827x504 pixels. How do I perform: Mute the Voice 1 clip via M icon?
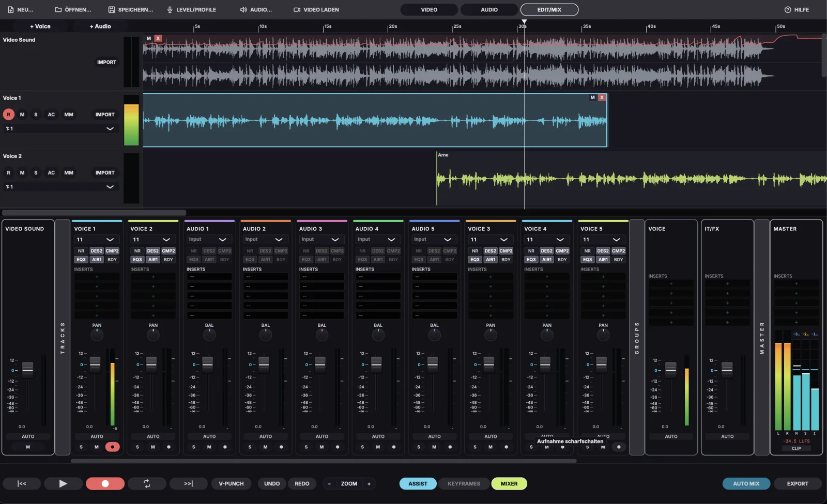click(x=592, y=98)
